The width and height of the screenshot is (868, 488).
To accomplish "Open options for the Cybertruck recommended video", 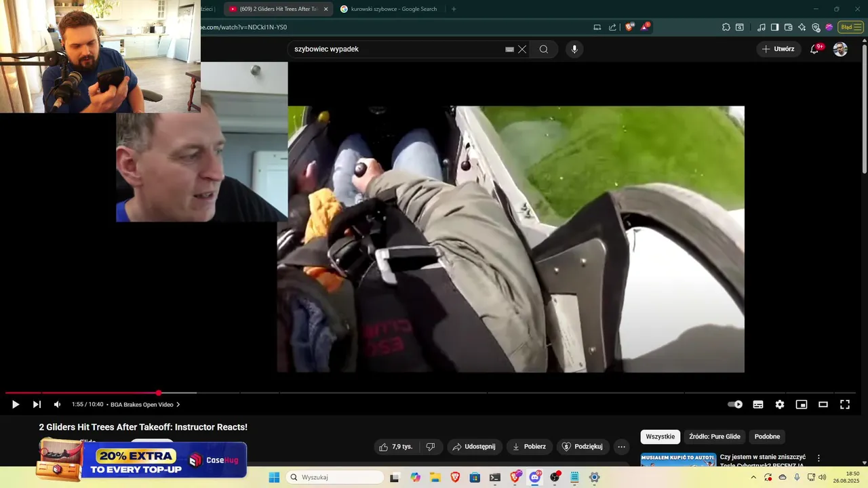I will pyautogui.click(x=818, y=458).
